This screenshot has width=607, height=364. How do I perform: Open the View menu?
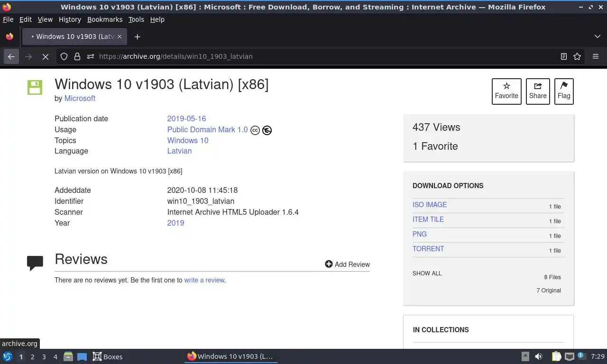[x=45, y=19]
